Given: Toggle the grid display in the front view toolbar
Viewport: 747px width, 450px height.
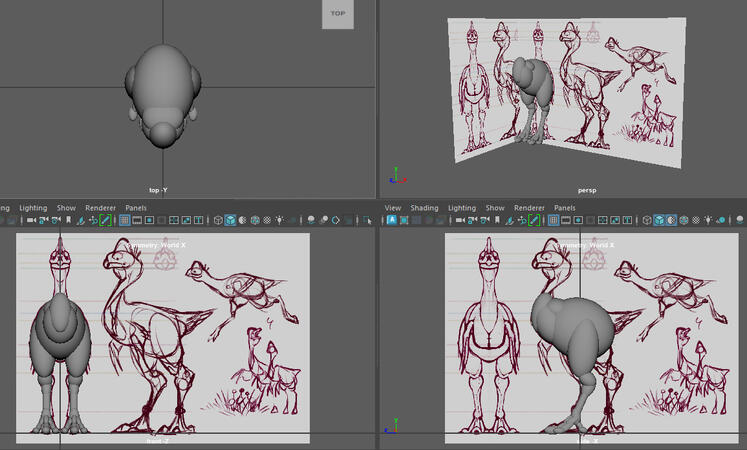Looking at the screenshot, I should click(124, 220).
